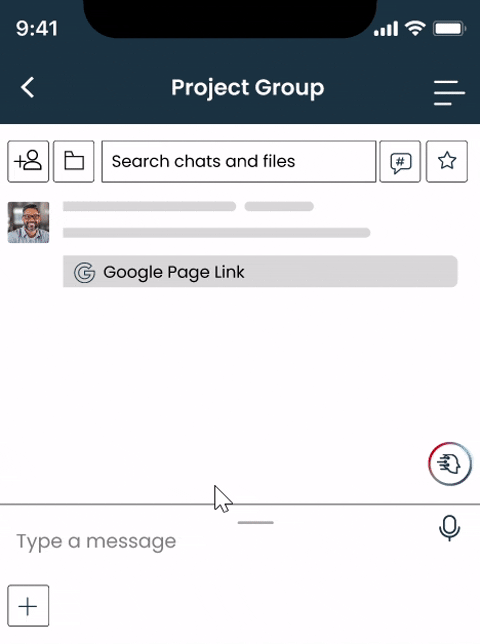480x644 pixels.
Task: Tap the add member icon
Action: 28,161
